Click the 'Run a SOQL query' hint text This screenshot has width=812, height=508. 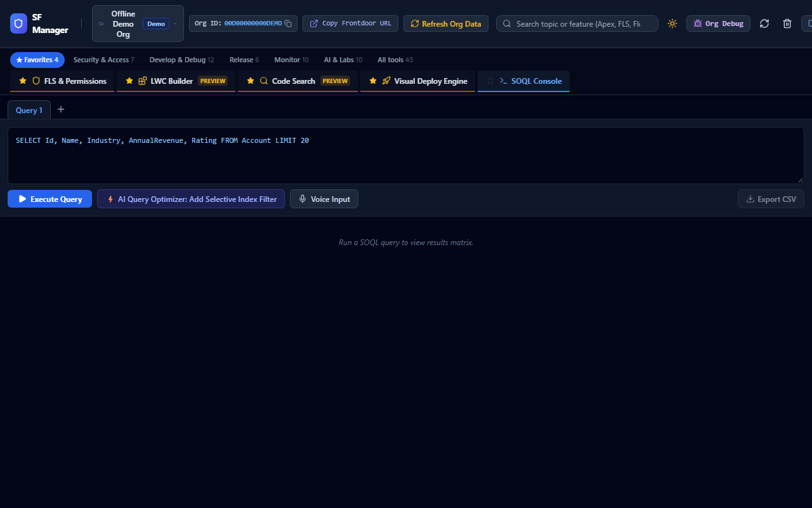pos(406,243)
